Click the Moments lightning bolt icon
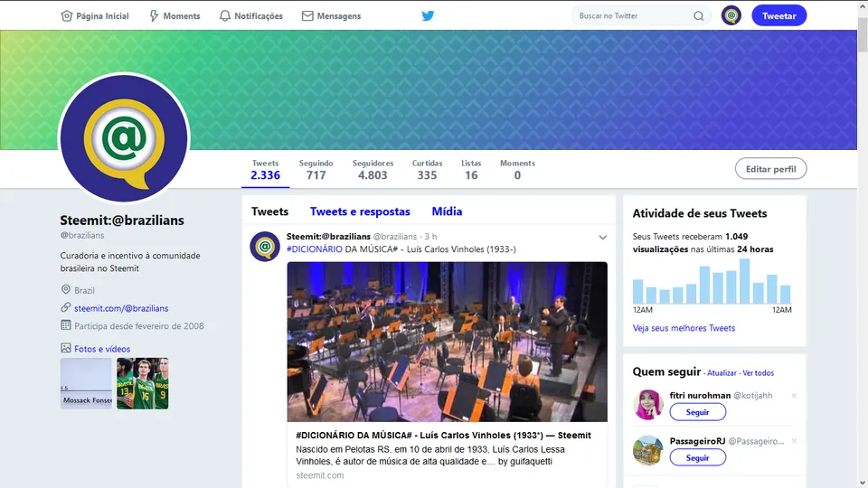The image size is (868, 488). point(154,15)
